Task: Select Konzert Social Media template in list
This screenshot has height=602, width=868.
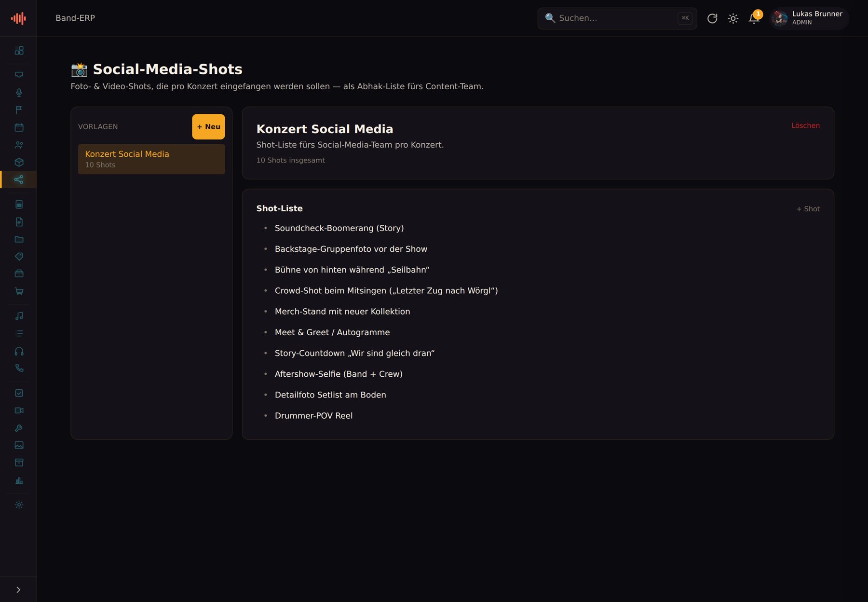Action: (151, 159)
